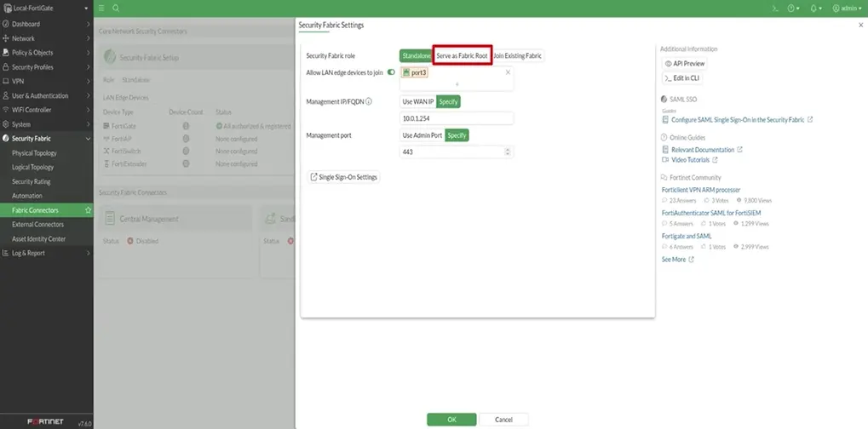Open Physical Topology page
The height and width of the screenshot is (429, 868).
pos(34,153)
